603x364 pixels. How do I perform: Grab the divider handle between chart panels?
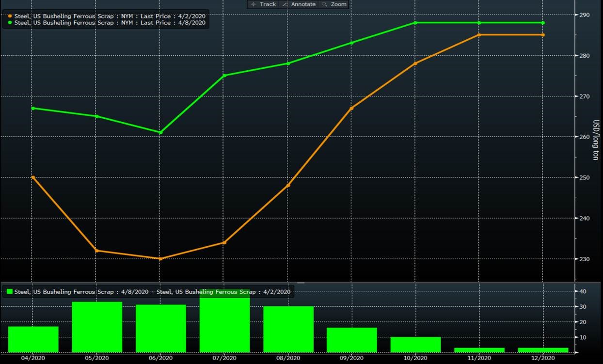301,282
